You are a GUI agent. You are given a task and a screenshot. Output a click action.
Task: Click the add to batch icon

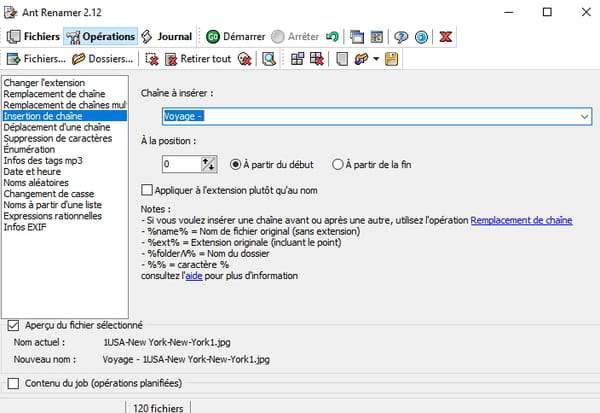click(x=297, y=59)
